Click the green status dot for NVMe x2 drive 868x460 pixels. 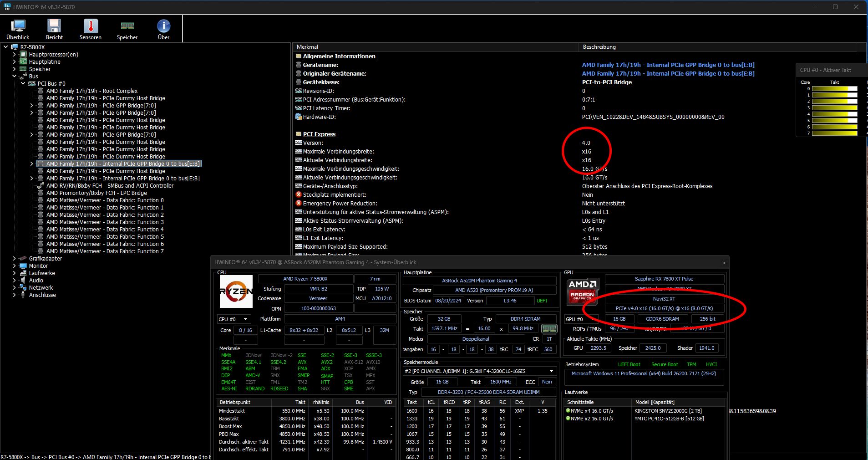[568, 418]
